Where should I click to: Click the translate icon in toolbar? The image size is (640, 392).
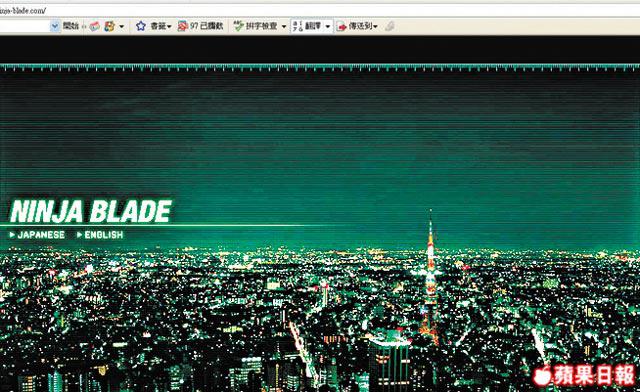pyautogui.click(x=298, y=26)
